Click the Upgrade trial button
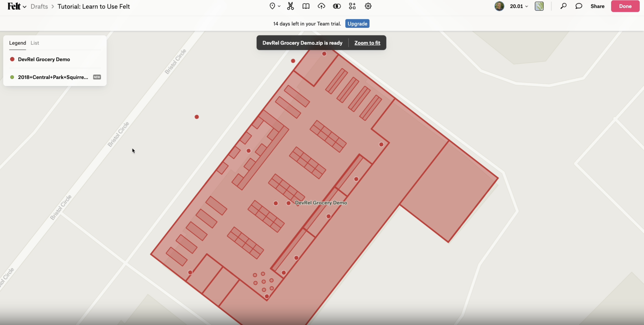The image size is (644, 325). pos(357,24)
